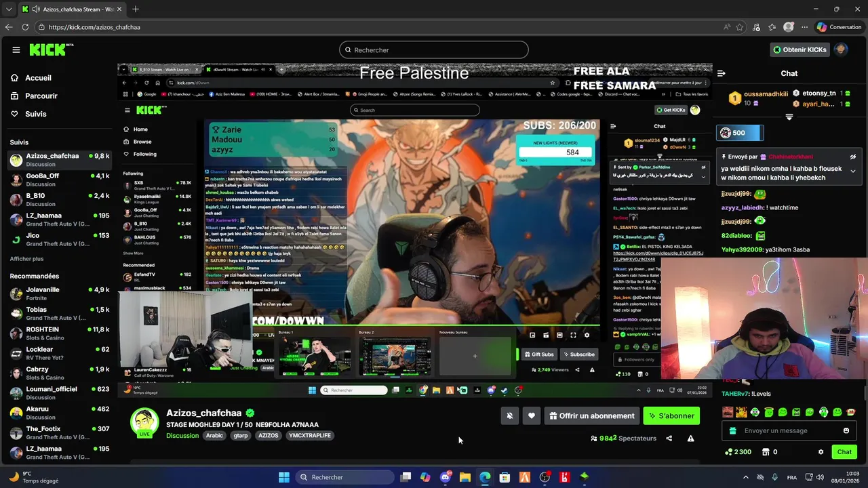Viewport: 868px width, 488px height.
Task: Open Loumani_officiel recommended channel
Action: pos(60,393)
